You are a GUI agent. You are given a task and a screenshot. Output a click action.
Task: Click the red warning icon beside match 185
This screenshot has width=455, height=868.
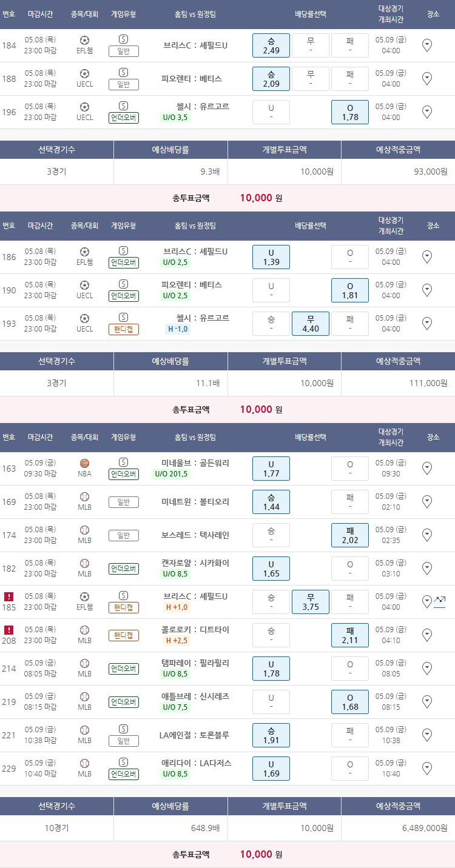[8, 596]
